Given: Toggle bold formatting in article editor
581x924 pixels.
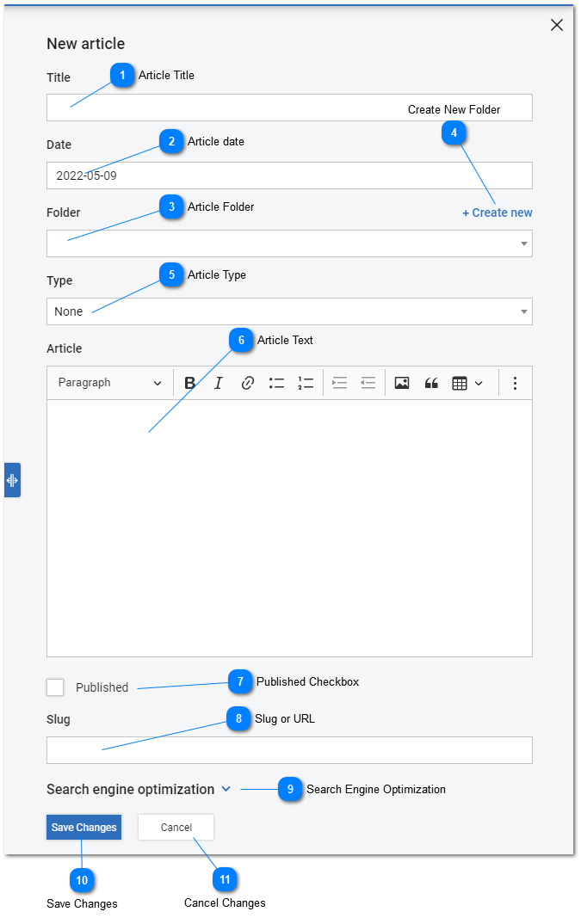Looking at the screenshot, I should (x=189, y=383).
